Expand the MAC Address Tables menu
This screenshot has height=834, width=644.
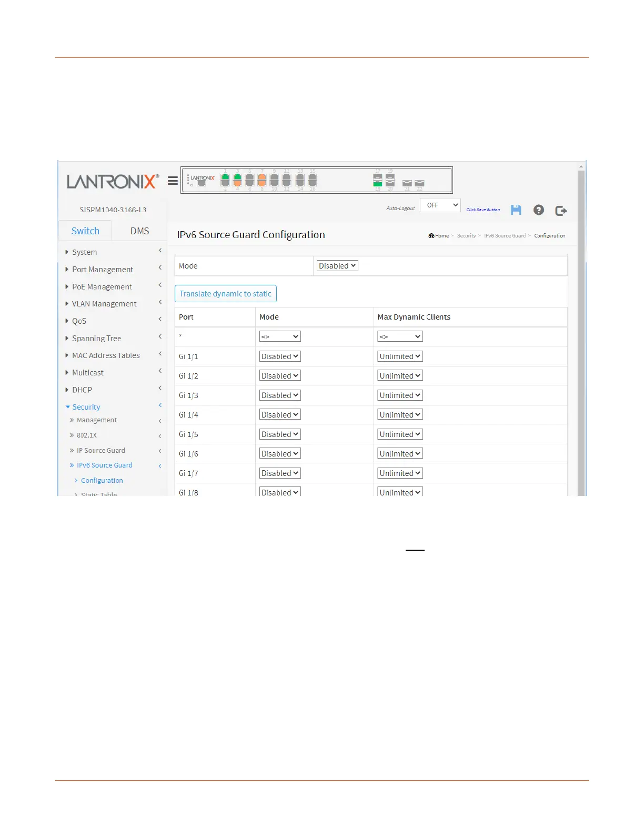(106, 355)
